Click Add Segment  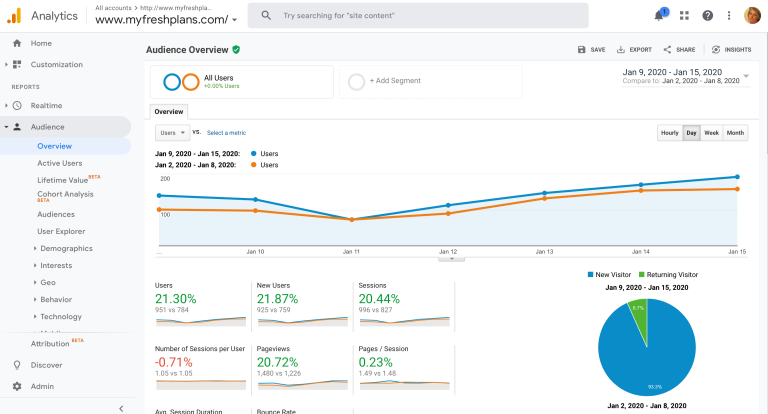click(395, 80)
